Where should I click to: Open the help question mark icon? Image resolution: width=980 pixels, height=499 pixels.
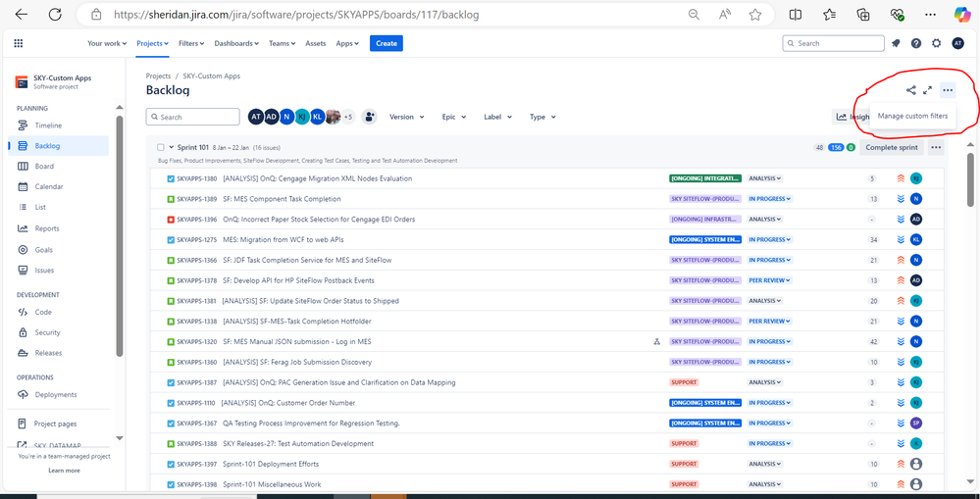coord(916,43)
